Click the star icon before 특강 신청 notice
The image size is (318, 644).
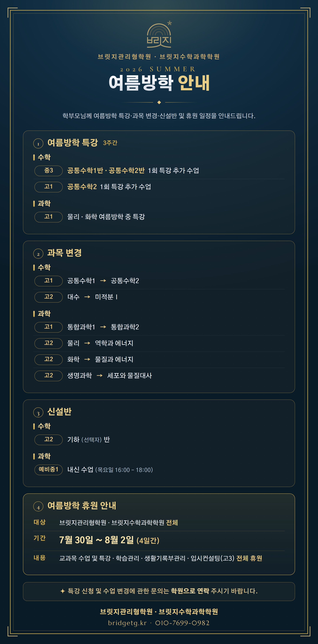tap(63, 591)
